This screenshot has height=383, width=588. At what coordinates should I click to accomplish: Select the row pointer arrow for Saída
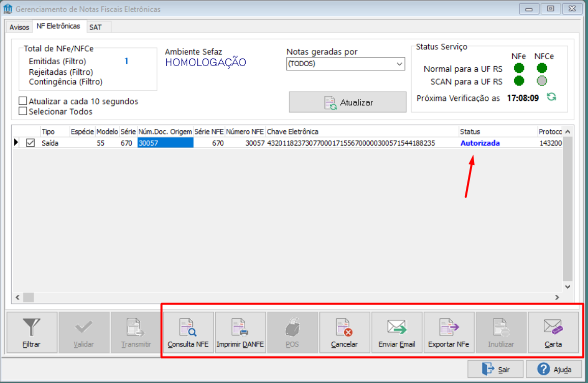(x=16, y=143)
